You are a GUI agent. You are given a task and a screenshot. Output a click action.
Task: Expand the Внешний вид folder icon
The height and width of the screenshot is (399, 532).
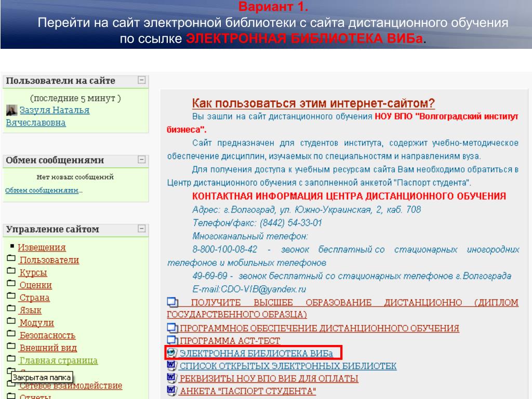pyautogui.click(x=11, y=346)
